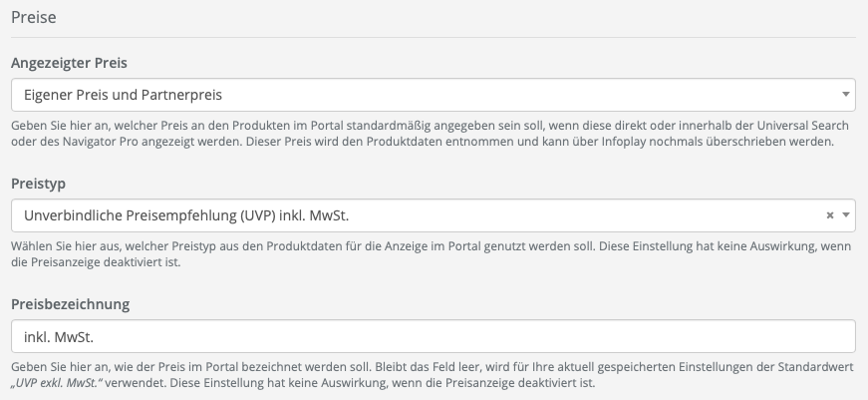Screen dimensions: 868x400
Task: Click the help text below Preisbezeichnung field
Action: point(429,373)
